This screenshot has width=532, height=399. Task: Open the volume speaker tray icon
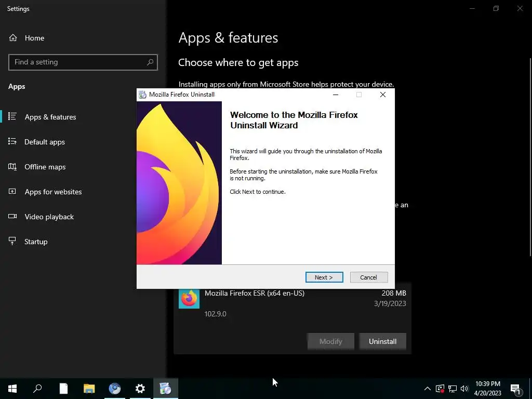tap(464, 389)
